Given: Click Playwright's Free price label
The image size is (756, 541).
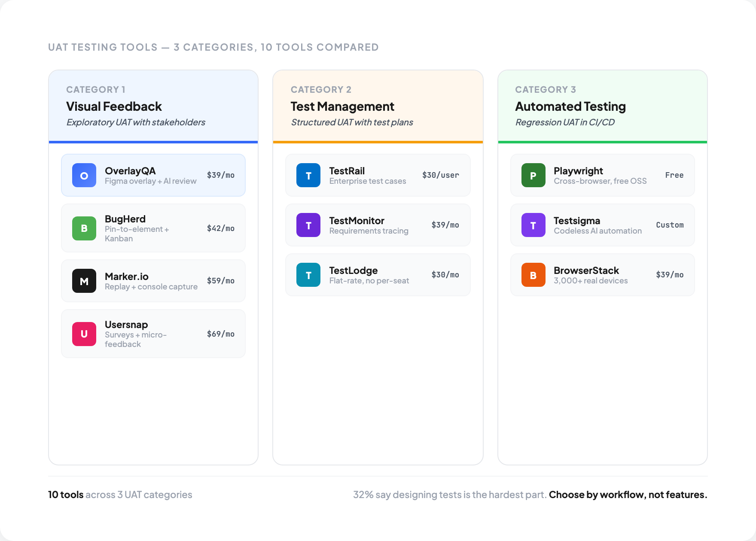Looking at the screenshot, I should tap(674, 175).
